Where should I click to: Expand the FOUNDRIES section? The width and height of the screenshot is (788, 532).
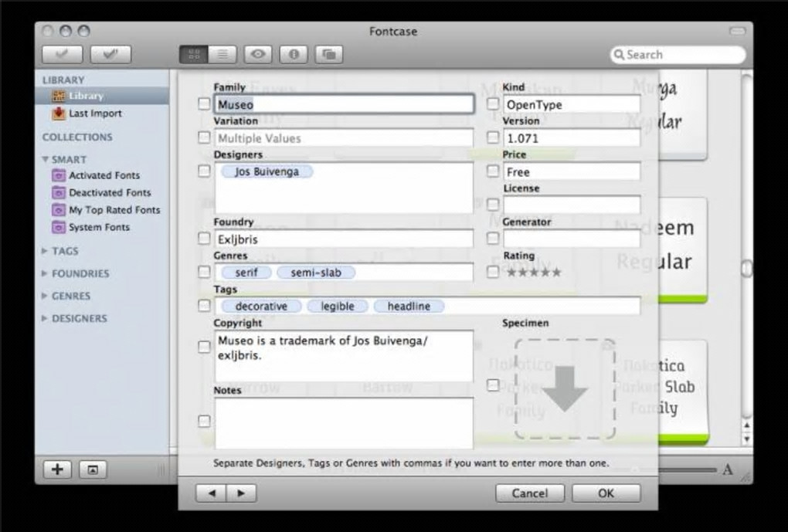45,273
